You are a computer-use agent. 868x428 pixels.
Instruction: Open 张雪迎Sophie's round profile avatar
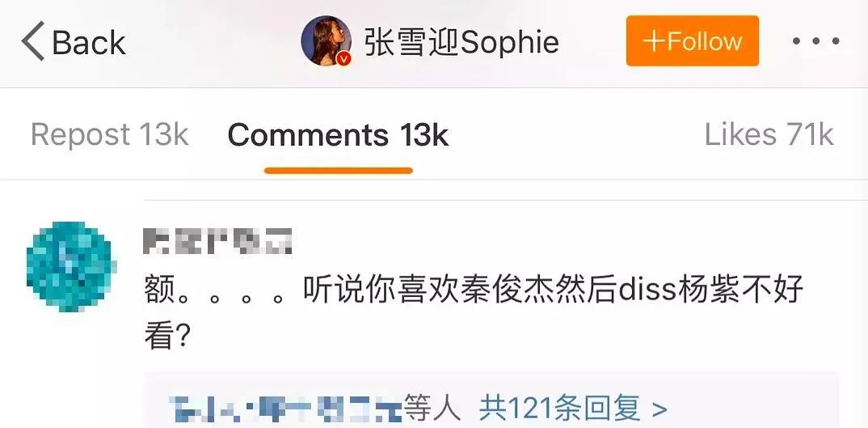[326, 40]
